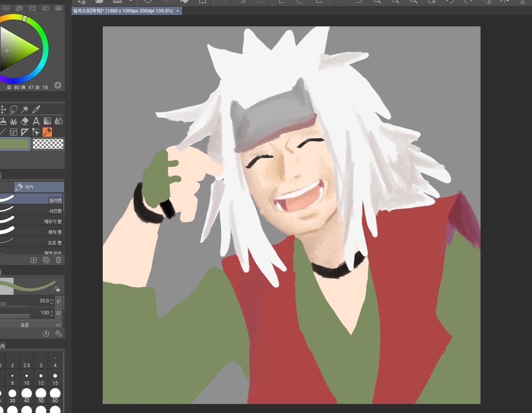The height and width of the screenshot is (413, 532).
Task: Open the 표준 anti-aliasing dropdown
Action: tap(31, 324)
